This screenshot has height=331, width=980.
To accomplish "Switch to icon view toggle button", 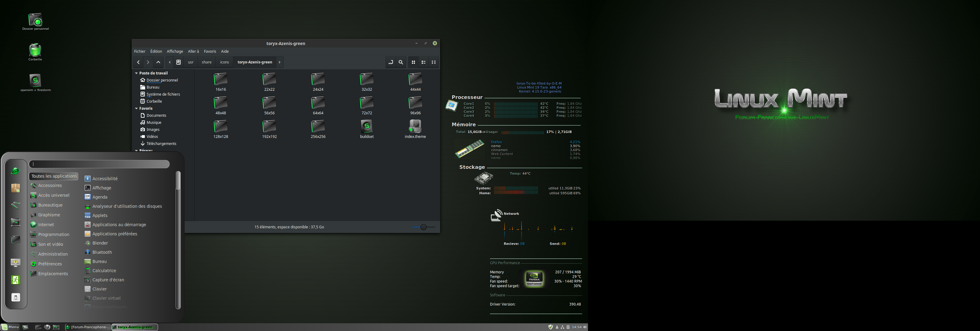I will click(x=413, y=62).
